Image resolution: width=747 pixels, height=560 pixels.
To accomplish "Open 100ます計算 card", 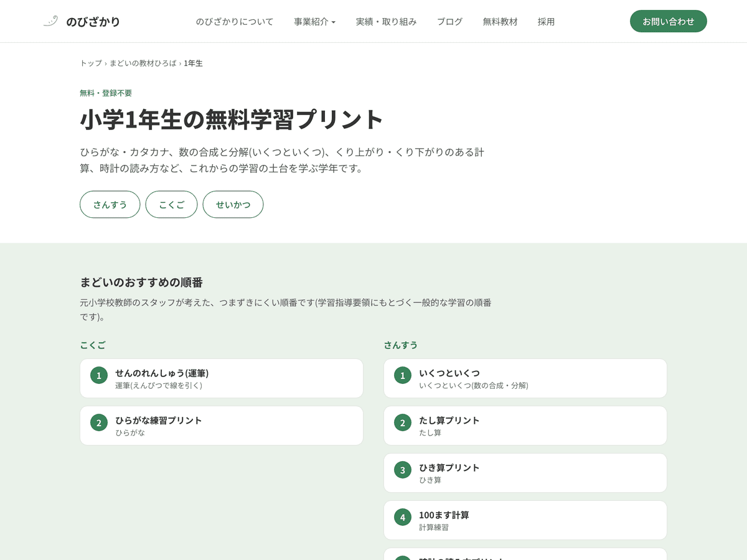I will [x=525, y=520].
